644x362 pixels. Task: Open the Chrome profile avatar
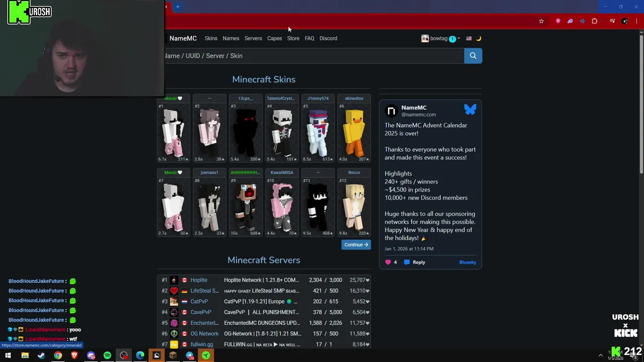click(x=625, y=21)
